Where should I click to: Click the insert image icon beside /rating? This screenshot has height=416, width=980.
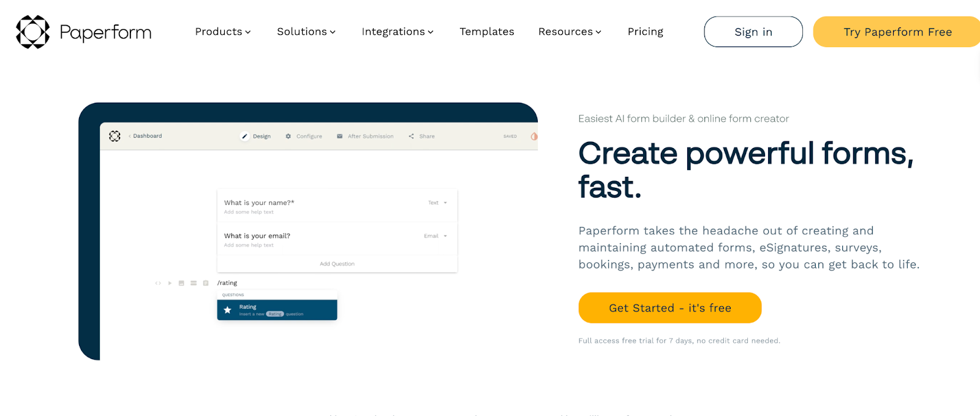pyautogui.click(x=181, y=283)
